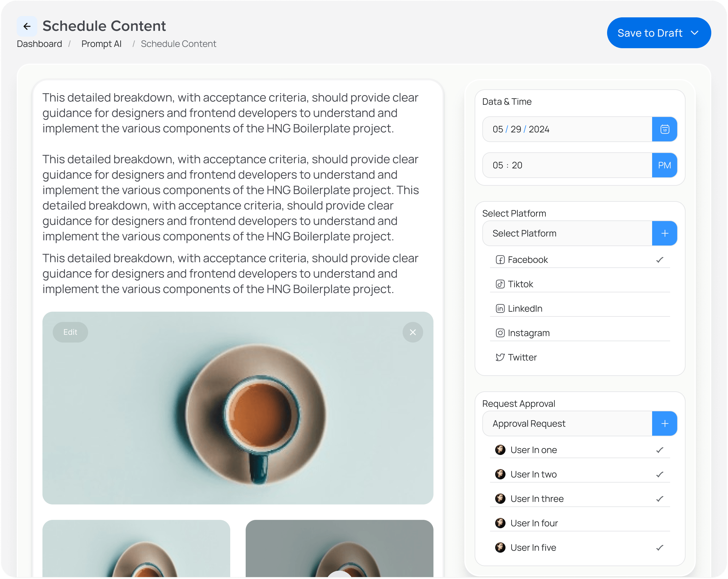Go to Dashboard breadcrumb
728x579 pixels.
click(40, 44)
